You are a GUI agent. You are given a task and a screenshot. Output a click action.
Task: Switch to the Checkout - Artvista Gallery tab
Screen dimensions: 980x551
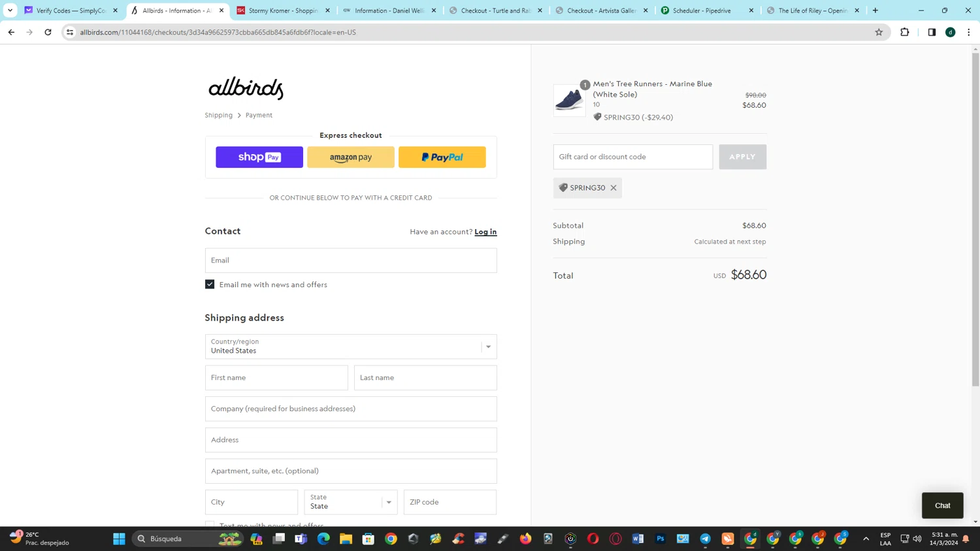click(602, 10)
